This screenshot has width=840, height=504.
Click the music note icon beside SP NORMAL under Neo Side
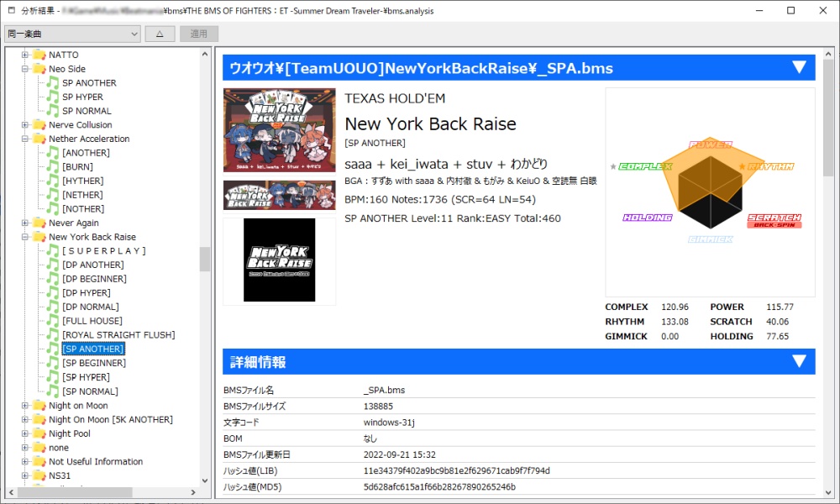[x=52, y=110]
